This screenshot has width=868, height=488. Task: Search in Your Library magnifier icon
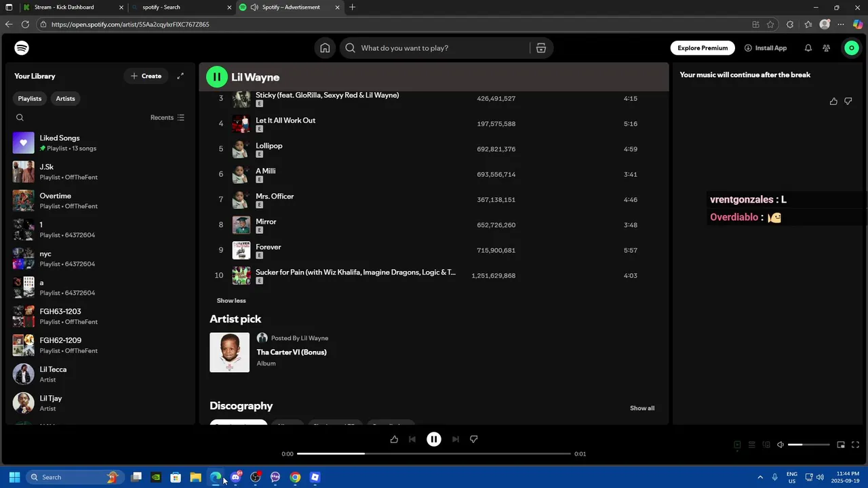(x=20, y=117)
